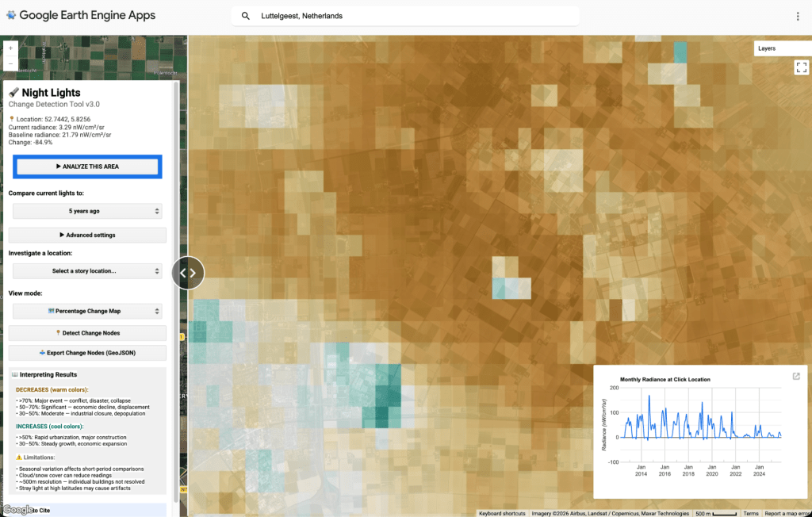Open the Layers panel on the map
The width and height of the screenshot is (812, 517).
(783, 48)
